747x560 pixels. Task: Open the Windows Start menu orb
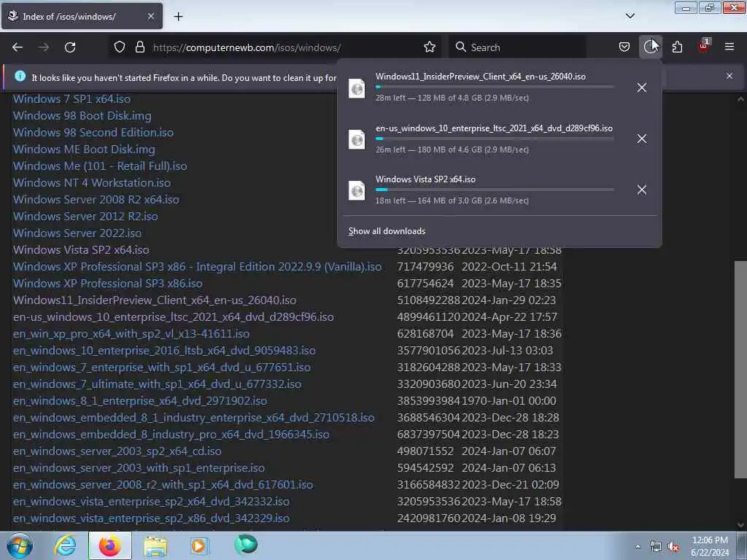(x=20, y=545)
